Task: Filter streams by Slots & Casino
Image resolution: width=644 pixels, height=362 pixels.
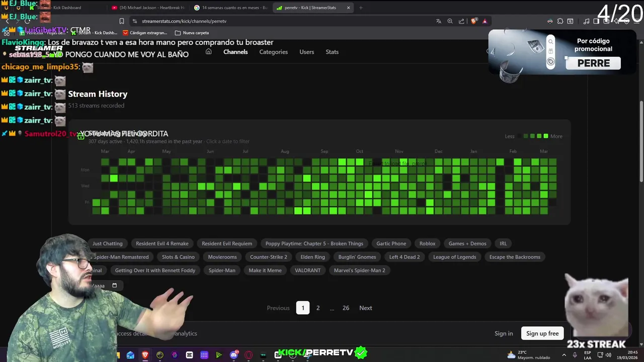Action: (x=178, y=257)
